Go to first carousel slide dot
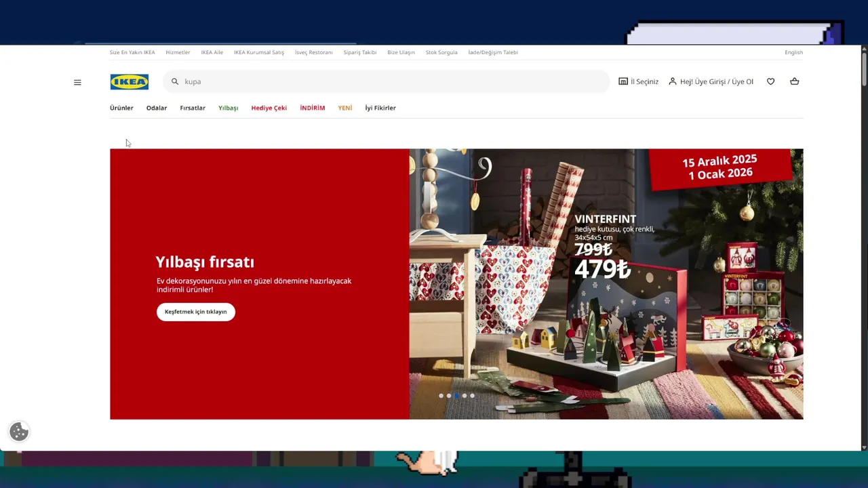The image size is (868, 488). [x=441, y=396]
